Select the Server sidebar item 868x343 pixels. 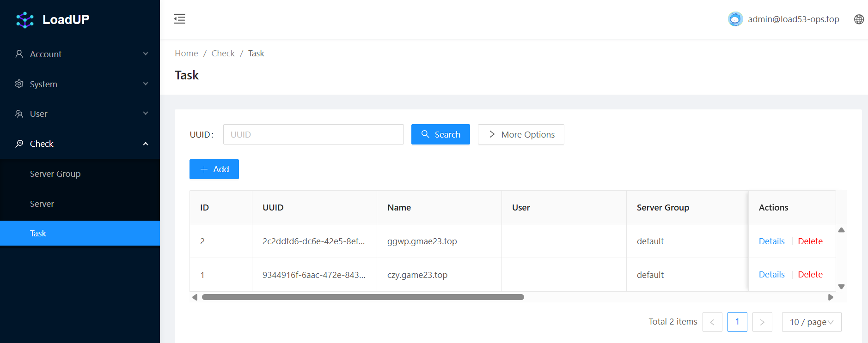[x=42, y=204]
